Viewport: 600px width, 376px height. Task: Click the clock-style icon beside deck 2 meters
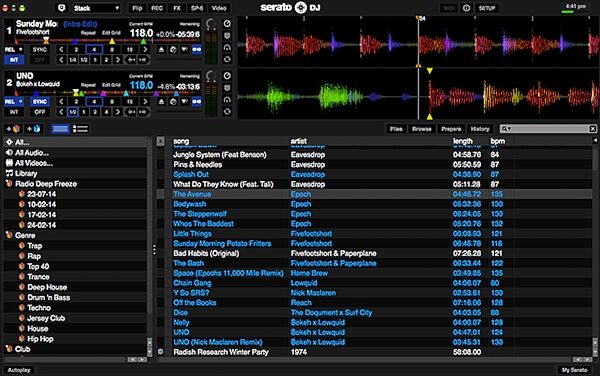(227, 76)
